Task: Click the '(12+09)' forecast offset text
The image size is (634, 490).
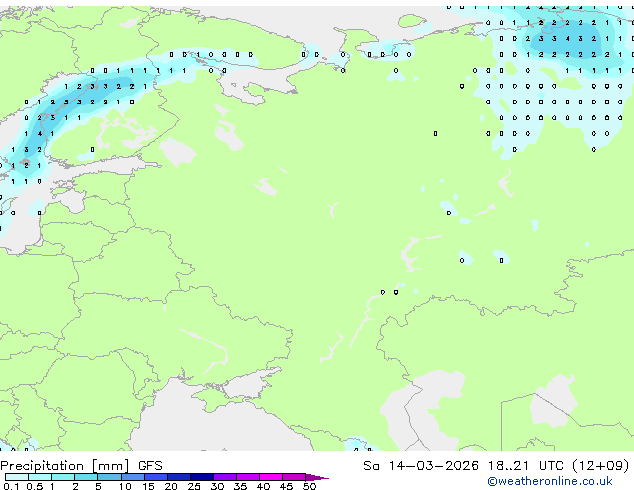Action: tap(601, 466)
